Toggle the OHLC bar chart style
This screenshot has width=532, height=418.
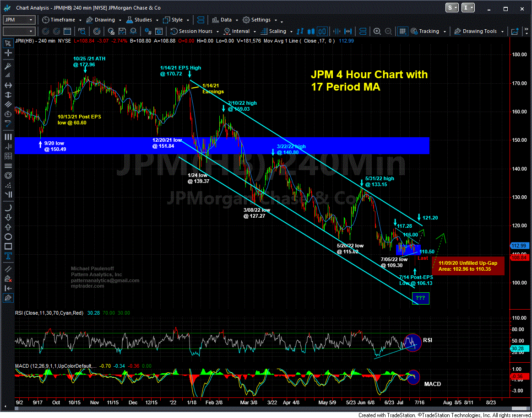[x=300, y=31]
